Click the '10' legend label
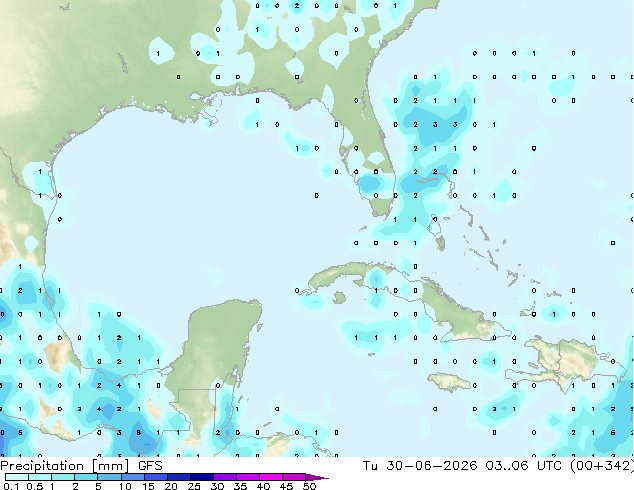 pos(125,486)
